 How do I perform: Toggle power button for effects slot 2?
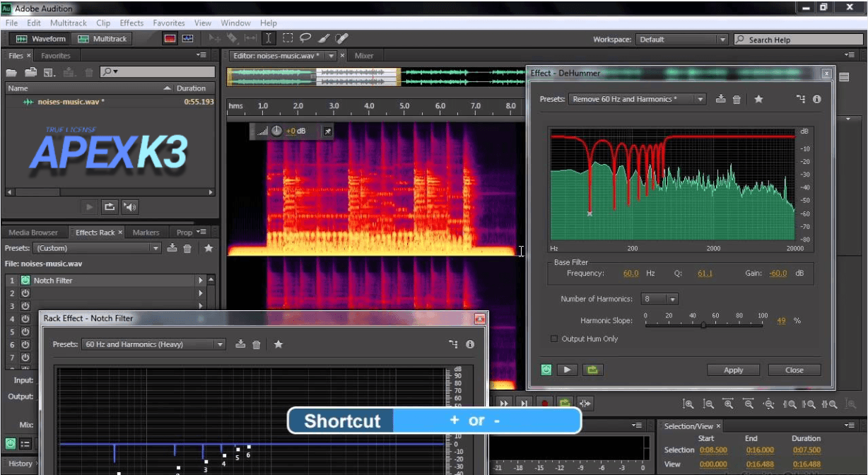(x=25, y=293)
